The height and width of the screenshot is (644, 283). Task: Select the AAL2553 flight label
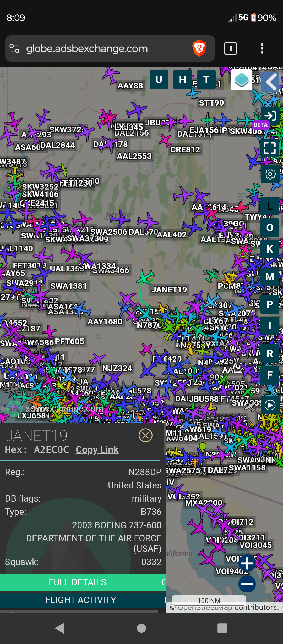pos(134,156)
